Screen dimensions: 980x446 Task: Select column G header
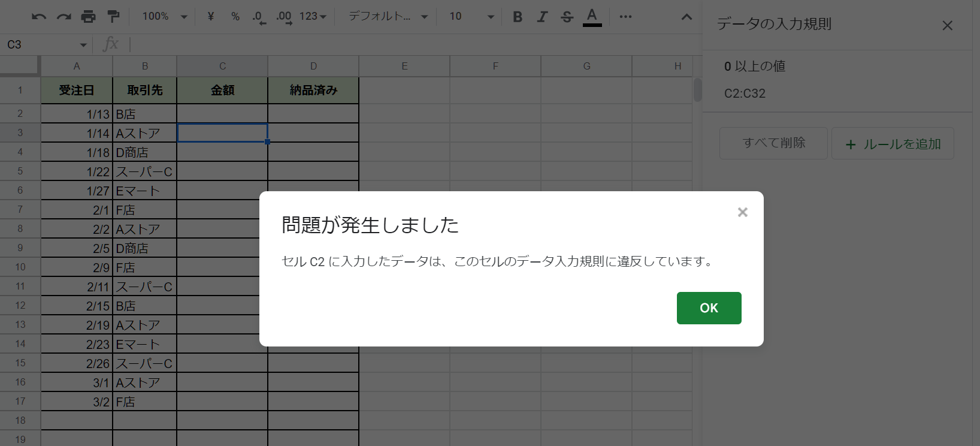[586, 66]
